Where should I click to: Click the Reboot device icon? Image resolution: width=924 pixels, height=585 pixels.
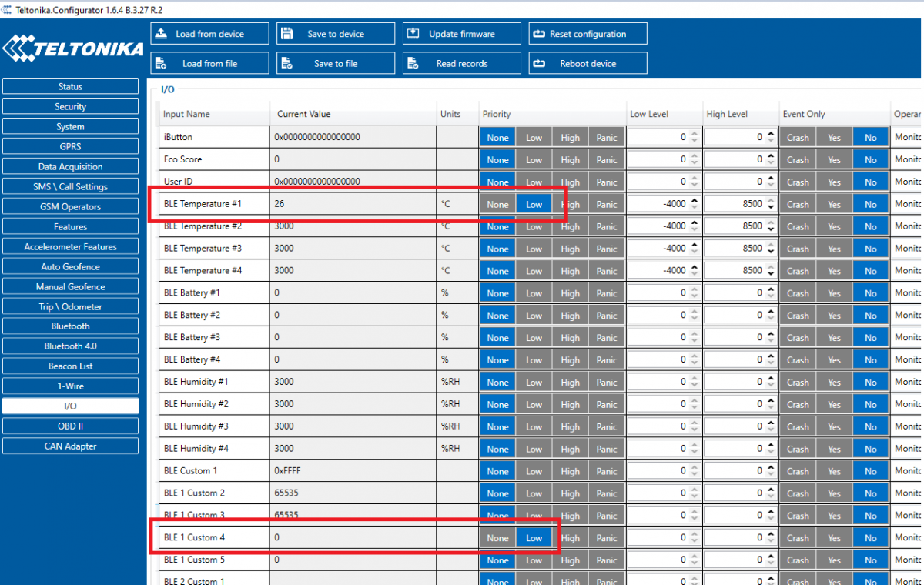(x=539, y=64)
